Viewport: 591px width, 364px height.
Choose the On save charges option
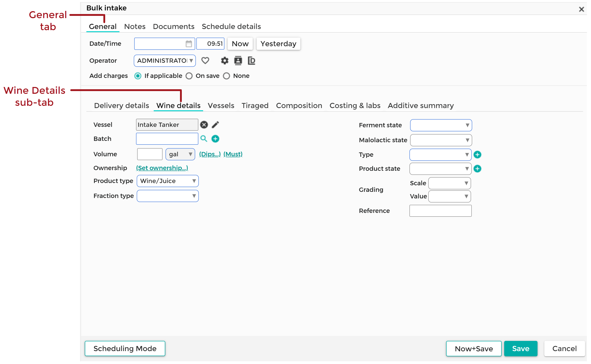coord(189,76)
